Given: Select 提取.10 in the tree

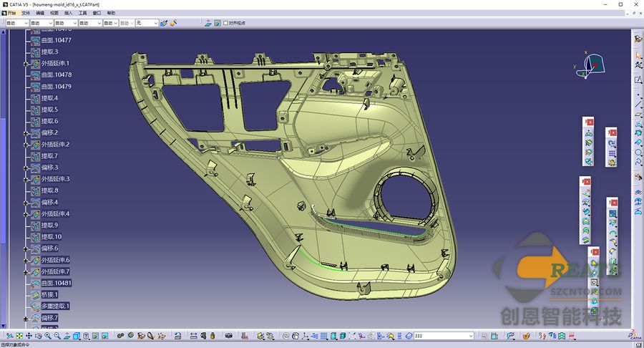Looking at the screenshot, I should (x=52, y=237).
